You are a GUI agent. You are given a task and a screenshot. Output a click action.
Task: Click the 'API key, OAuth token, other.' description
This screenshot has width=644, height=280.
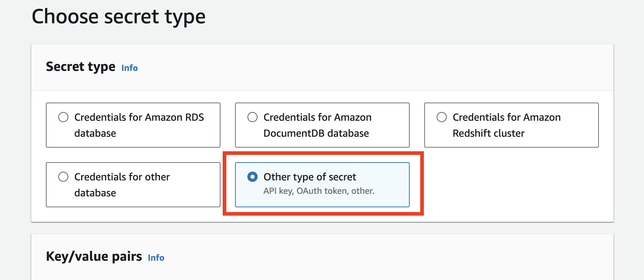point(319,191)
